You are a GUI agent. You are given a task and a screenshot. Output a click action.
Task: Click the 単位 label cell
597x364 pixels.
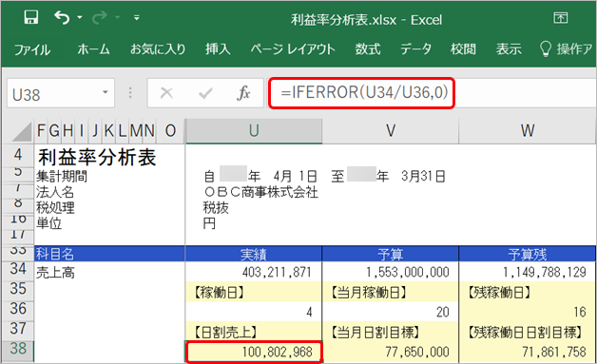pos(49,223)
